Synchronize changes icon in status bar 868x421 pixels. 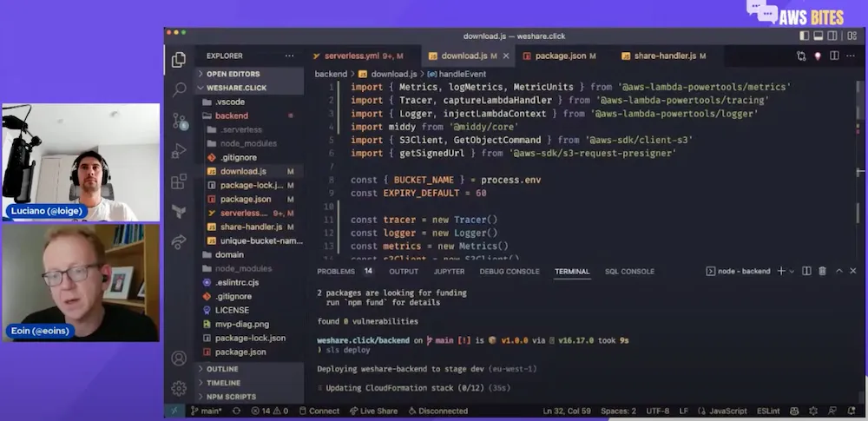[236, 411]
